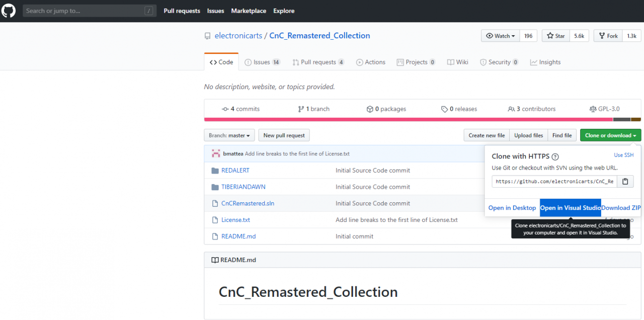
Task: Expand the Branch: master dropdown
Action: (229, 135)
